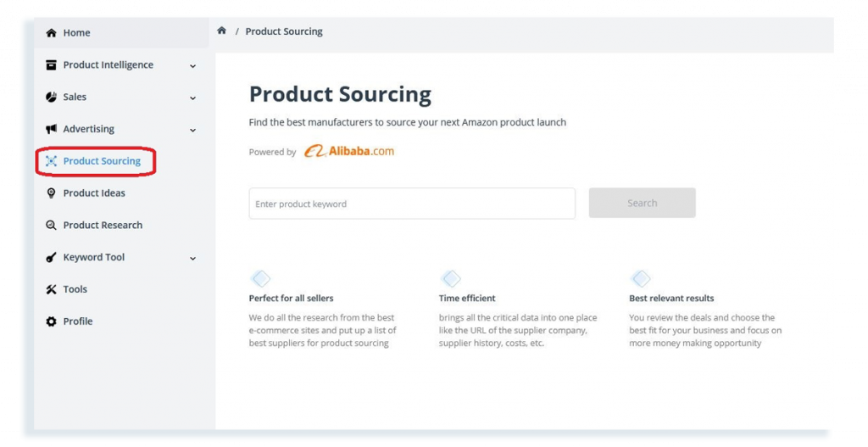Click diamond icon above Perfect for all sellers
Image resolution: width=868 pixels, height=447 pixels.
pos(260,278)
